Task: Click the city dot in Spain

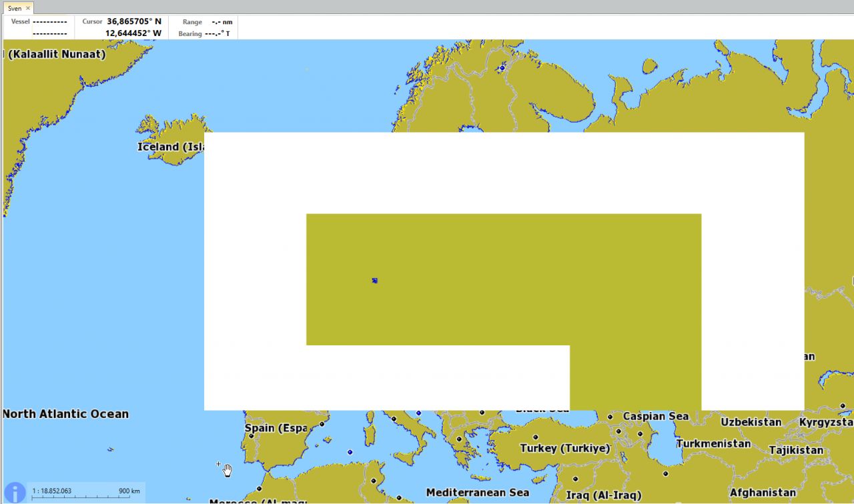Action: 252,436
